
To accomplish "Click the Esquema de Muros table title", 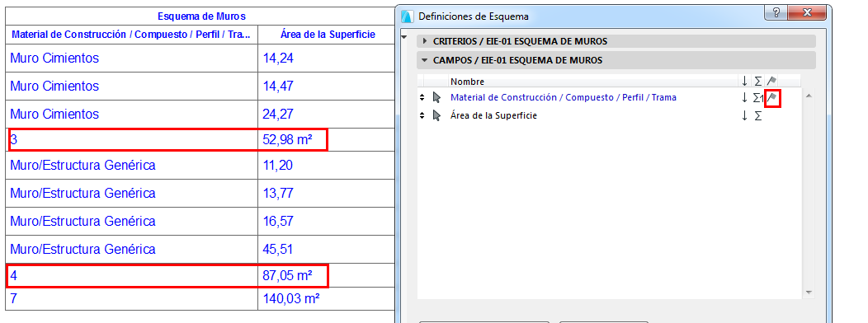I will click(x=201, y=16).
